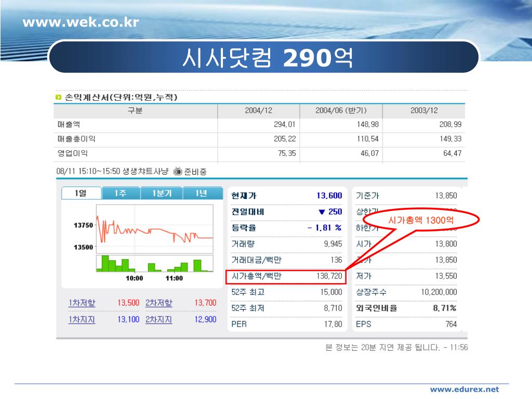Click the 등락율 value -1.81 %

(x=325, y=228)
